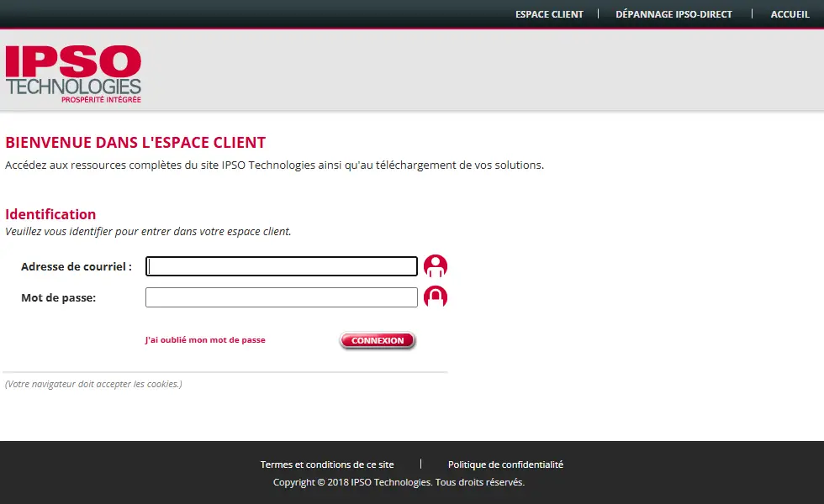Screen dimensions: 824x504
Task: Click the IPSO Technologies logo
Action: point(74,74)
